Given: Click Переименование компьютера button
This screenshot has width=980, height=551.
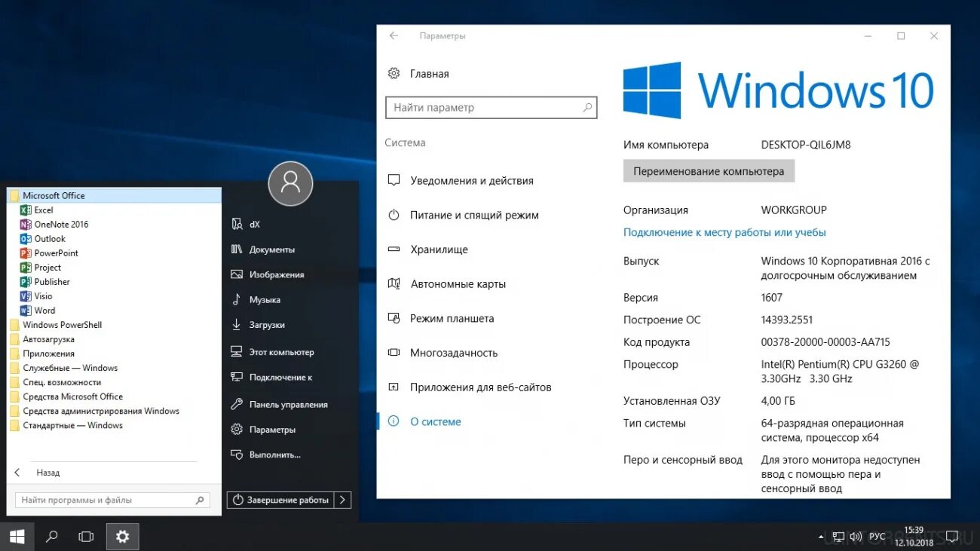Looking at the screenshot, I should [709, 171].
